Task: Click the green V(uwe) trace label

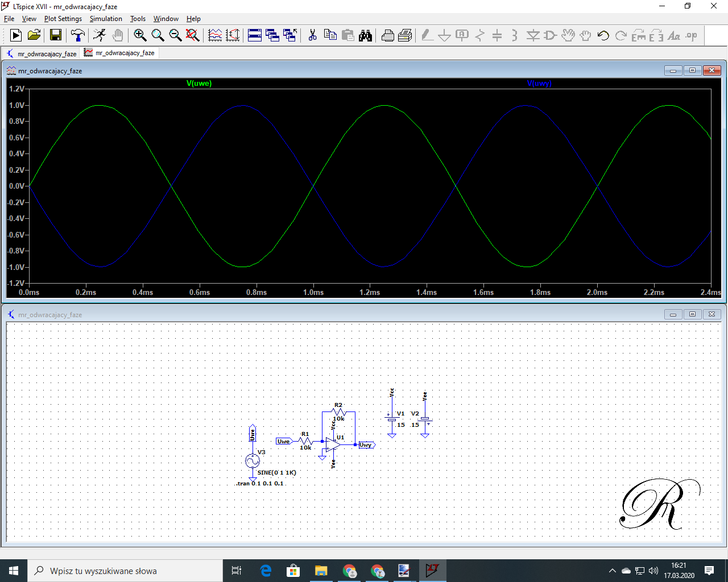Action: [x=199, y=84]
